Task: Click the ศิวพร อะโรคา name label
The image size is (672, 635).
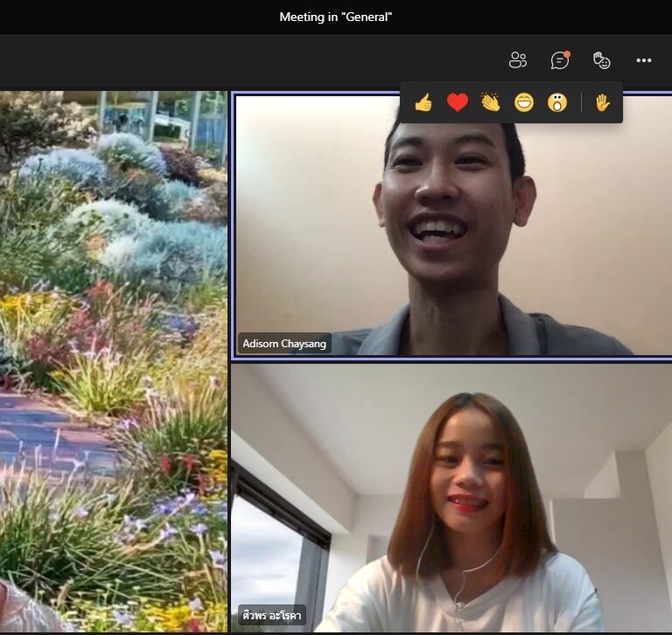Action: coord(272,616)
